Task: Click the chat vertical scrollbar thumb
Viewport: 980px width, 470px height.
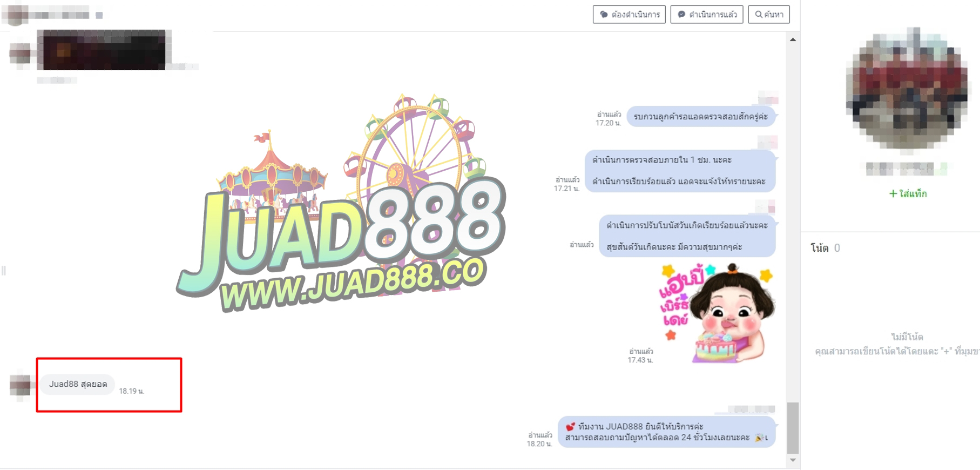Action: click(793, 428)
